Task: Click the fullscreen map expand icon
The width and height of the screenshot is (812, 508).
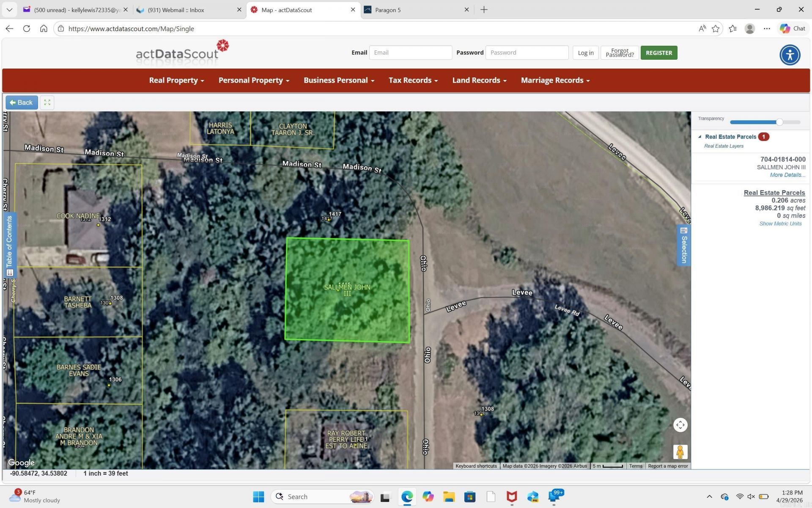Action: coord(47,102)
